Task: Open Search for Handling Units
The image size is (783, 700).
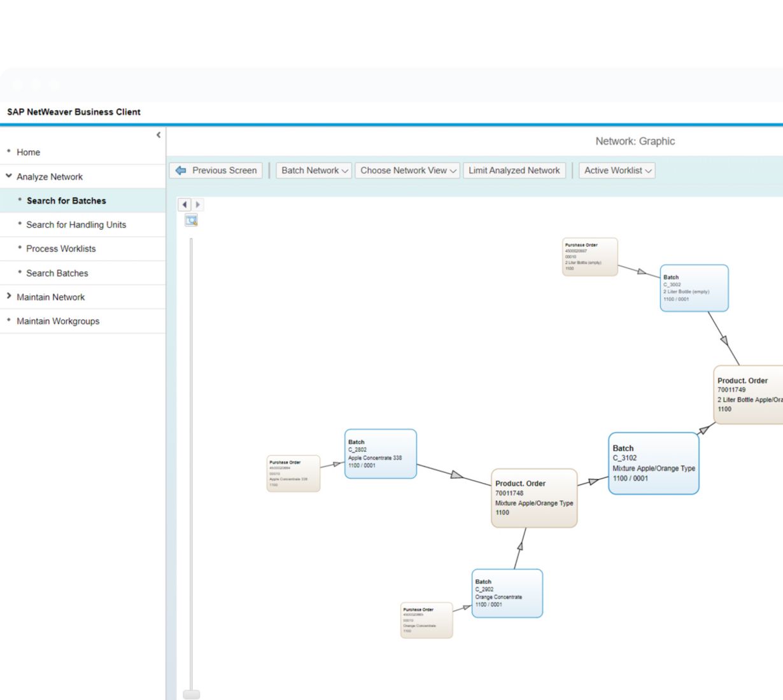Action: pyautogui.click(x=76, y=225)
